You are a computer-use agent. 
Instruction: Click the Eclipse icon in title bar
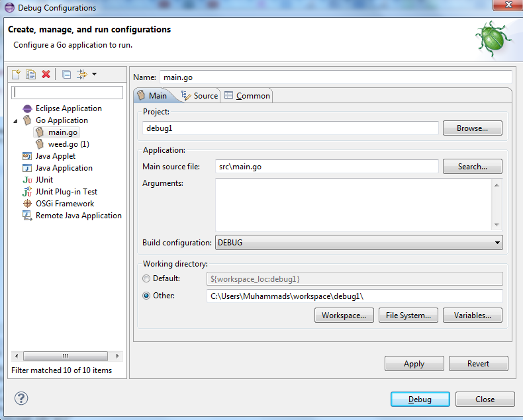click(9, 8)
